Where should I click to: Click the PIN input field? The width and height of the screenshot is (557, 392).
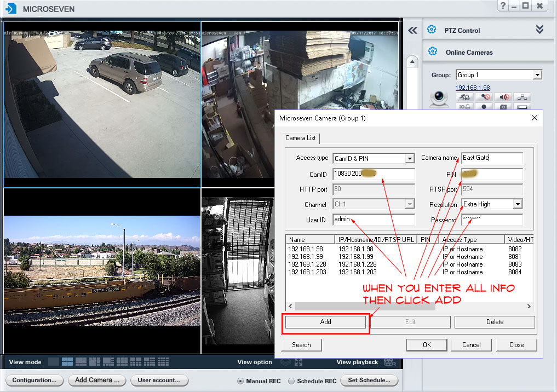click(x=492, y=174)
